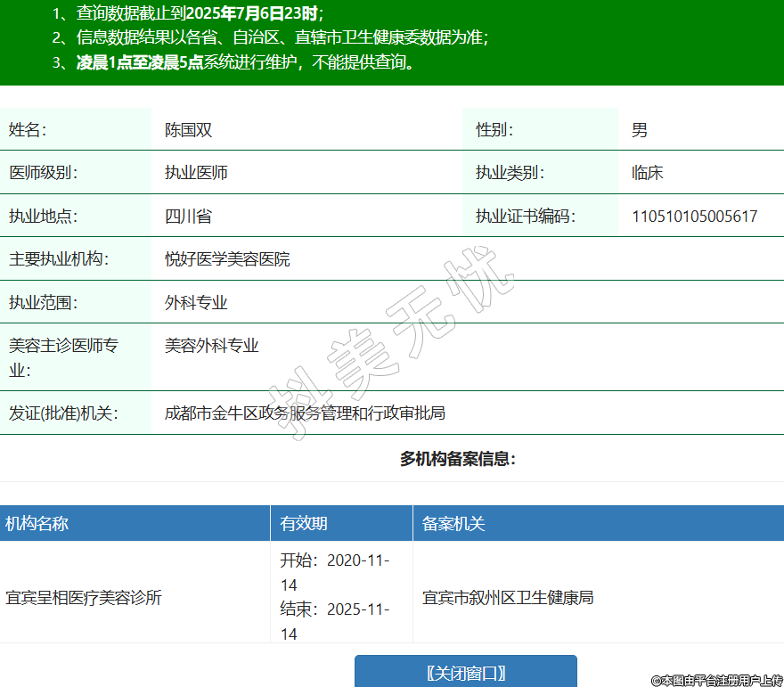Click the 有效期 column header
Screen dimensions: 784x687
tap(304, 524)
